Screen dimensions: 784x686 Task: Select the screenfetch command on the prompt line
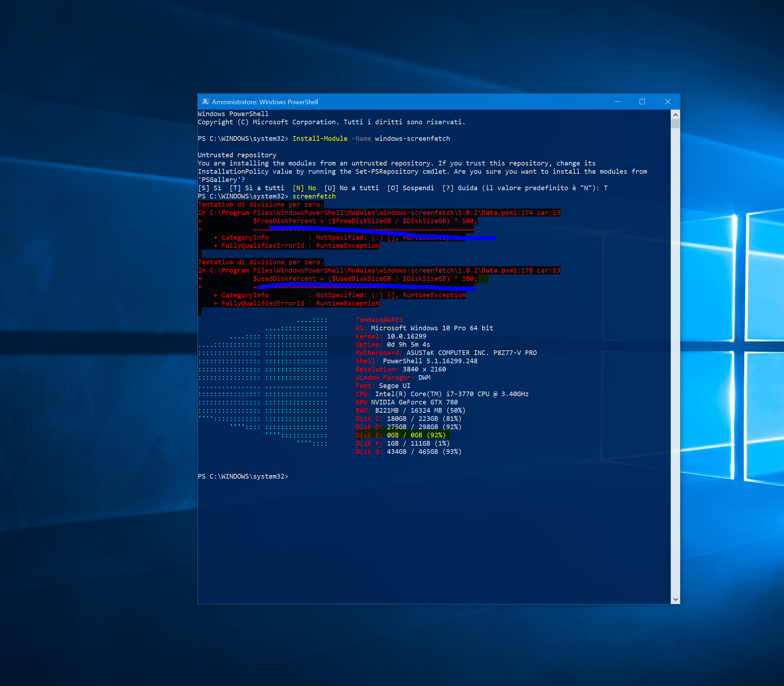[x=314, y=196]
